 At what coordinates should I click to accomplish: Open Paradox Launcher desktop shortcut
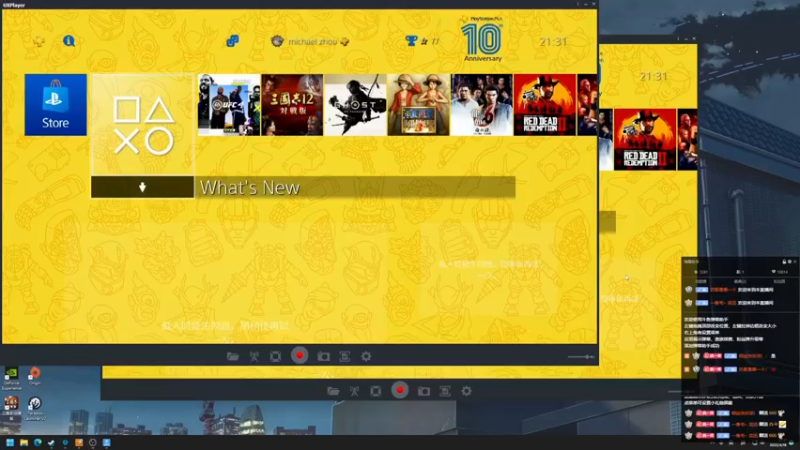coord(35,409)
